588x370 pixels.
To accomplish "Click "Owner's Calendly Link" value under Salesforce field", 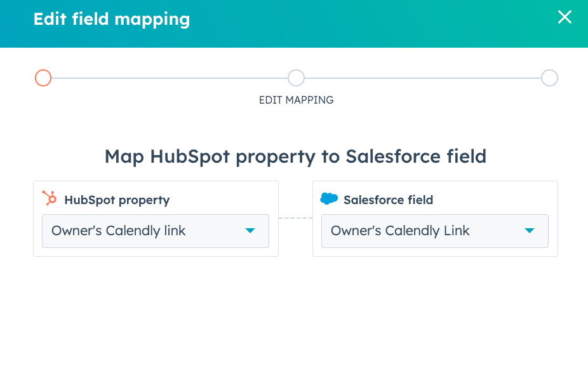I will 400,231.
